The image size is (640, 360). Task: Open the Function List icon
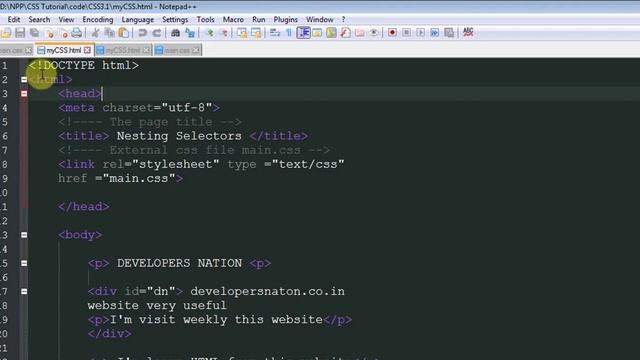(345, 33)
